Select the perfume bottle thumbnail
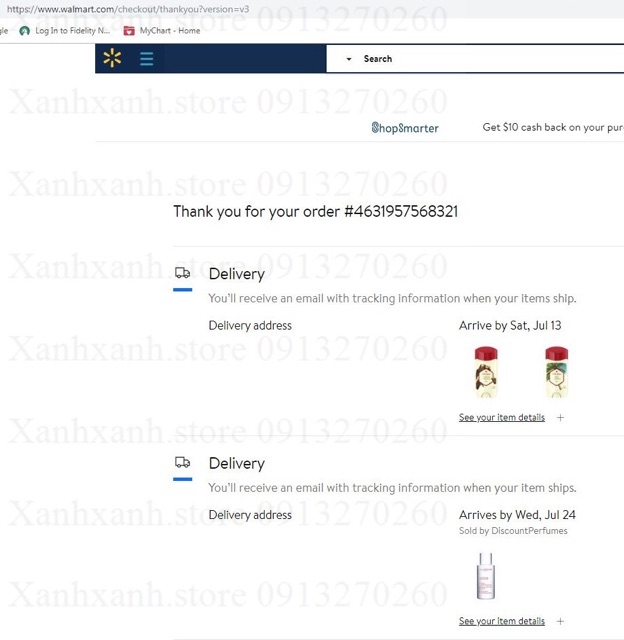This screenshot has width=624, height=640. coord(486,576)
